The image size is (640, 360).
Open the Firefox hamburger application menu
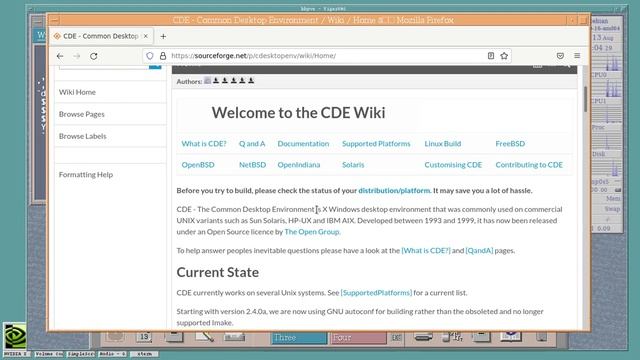(577, 56)
